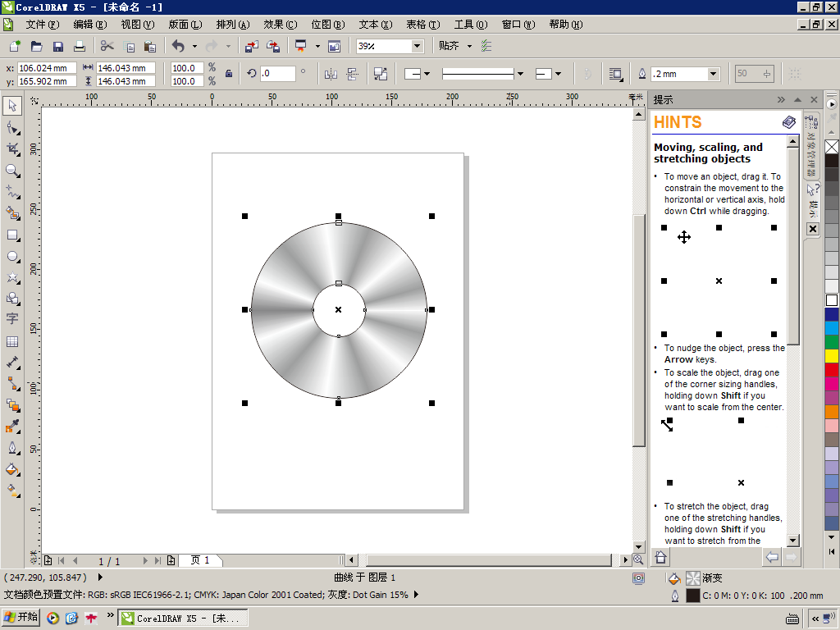Select the Text tool (字)
Viewport: 840px width, 630px height.
[x=12, y=319]
